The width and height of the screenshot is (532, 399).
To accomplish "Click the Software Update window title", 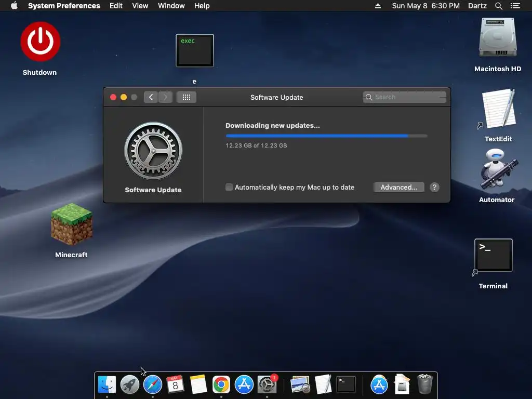I will [x=276, y=97].
